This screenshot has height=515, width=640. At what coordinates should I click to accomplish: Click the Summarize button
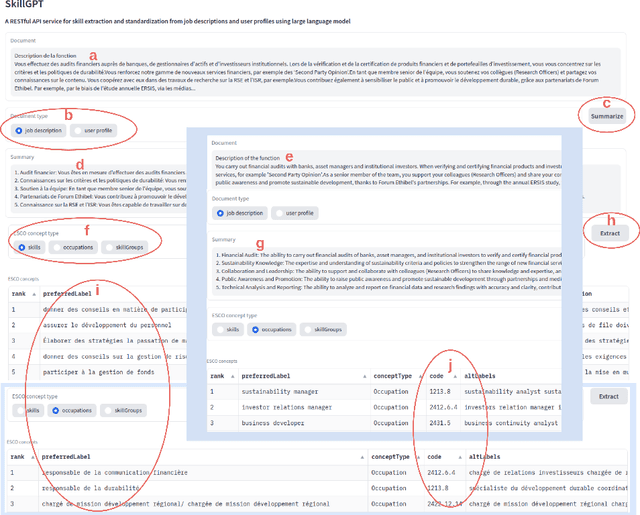(607, 116)
